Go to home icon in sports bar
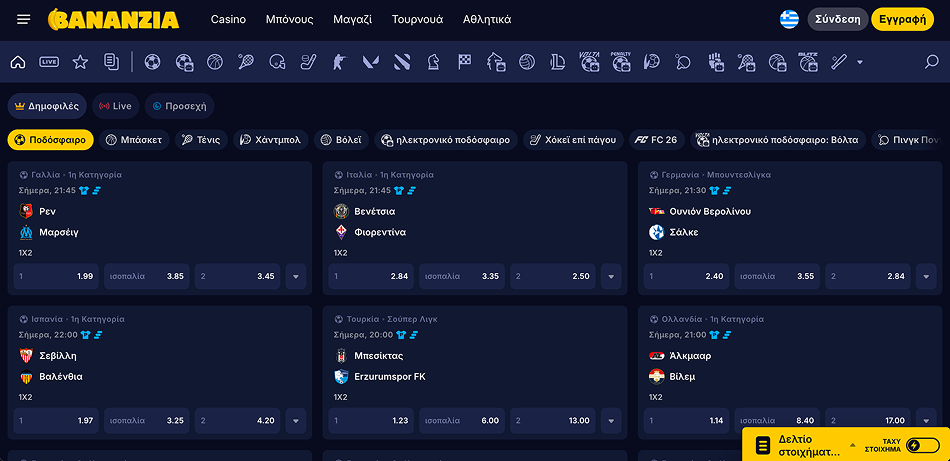The height and width of the screenshot is (461, 950). pos(18,62)
